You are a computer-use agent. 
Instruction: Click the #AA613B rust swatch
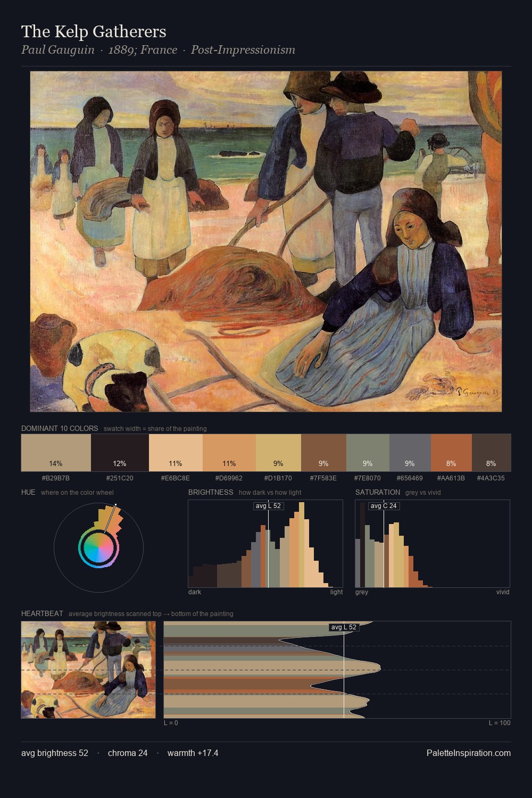click(x=451, y=453)
